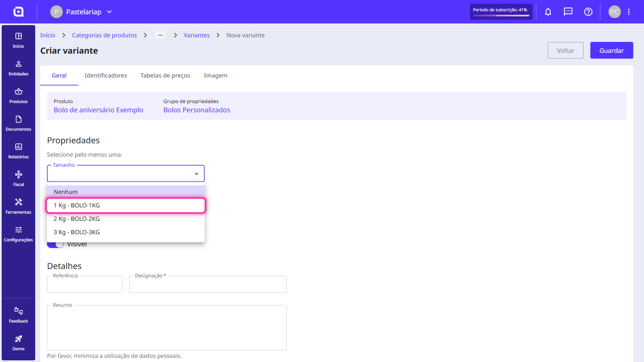Choose the 3 Kg - BOLO-3KG option

pyautogui.click(x=126, y=232)
